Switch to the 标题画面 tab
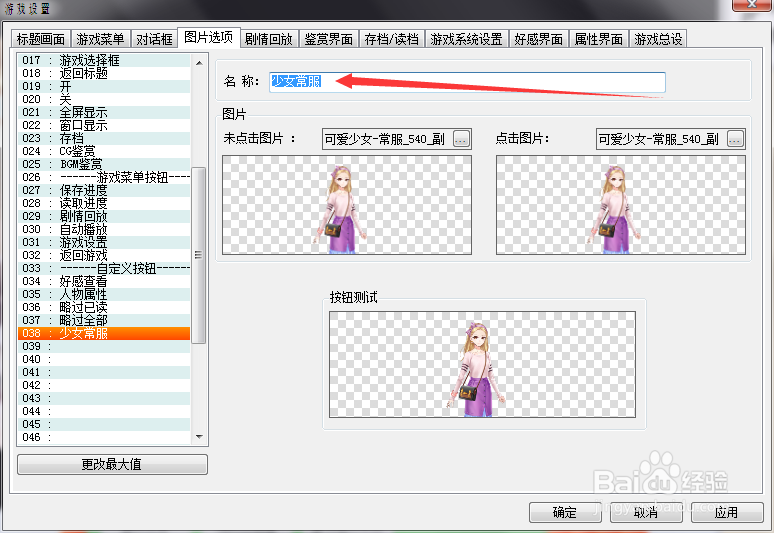 [40, 39]
